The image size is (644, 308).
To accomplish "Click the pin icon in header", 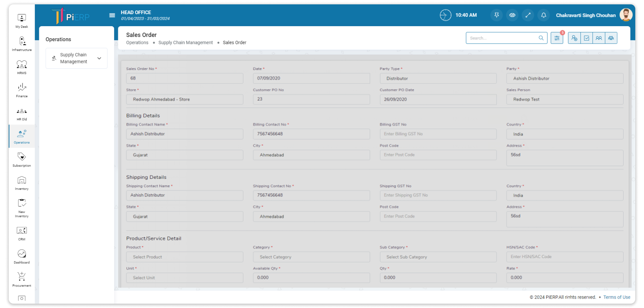I will pyautogui.click(x=496, y=15).
